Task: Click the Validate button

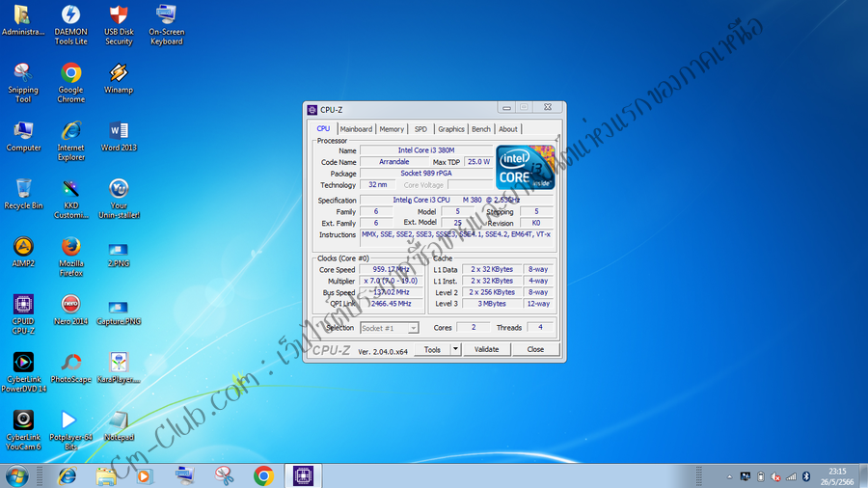Action: point(487,350)
